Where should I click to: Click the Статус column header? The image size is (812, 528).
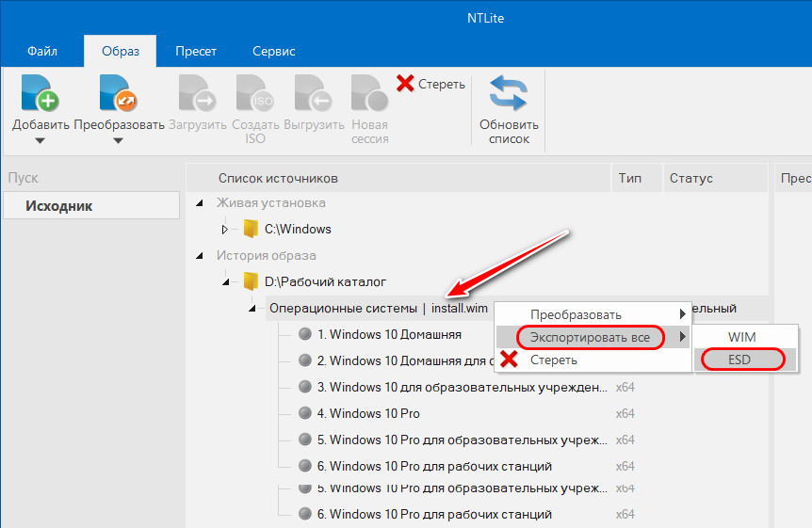[x=715, y=178]
